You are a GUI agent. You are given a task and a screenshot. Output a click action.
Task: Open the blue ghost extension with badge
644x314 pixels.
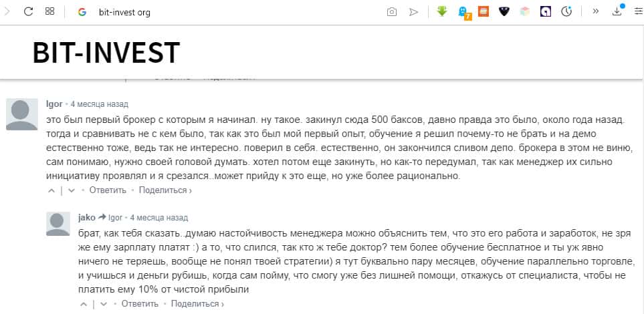point(464,12)
